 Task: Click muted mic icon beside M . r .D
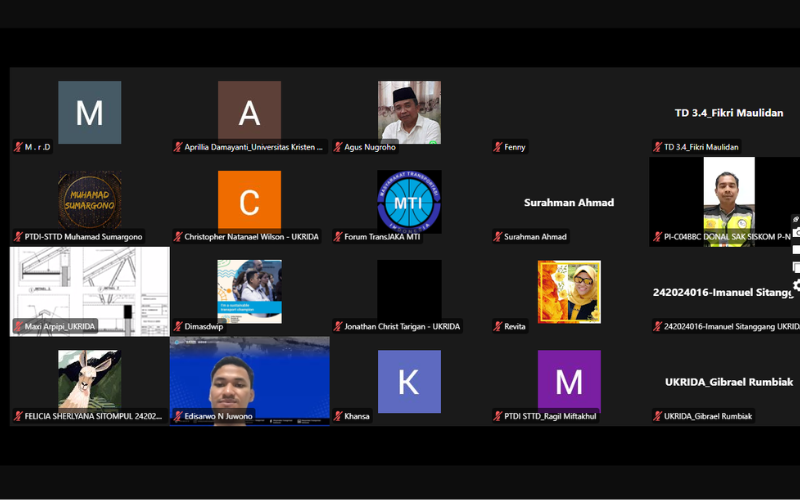point(18,147)
